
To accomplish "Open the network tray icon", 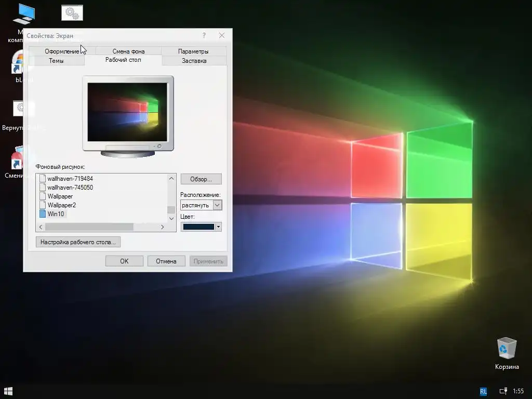I will click(x=503, y=391).
